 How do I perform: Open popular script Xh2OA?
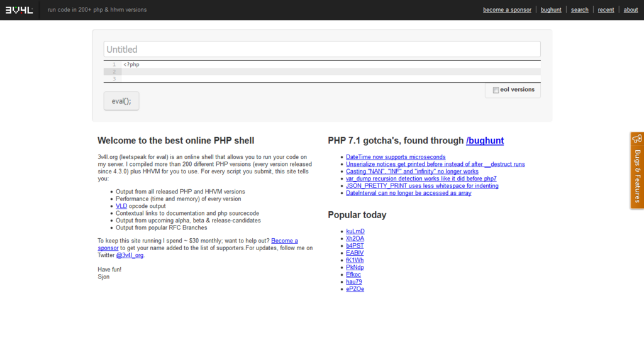(355, 239)
